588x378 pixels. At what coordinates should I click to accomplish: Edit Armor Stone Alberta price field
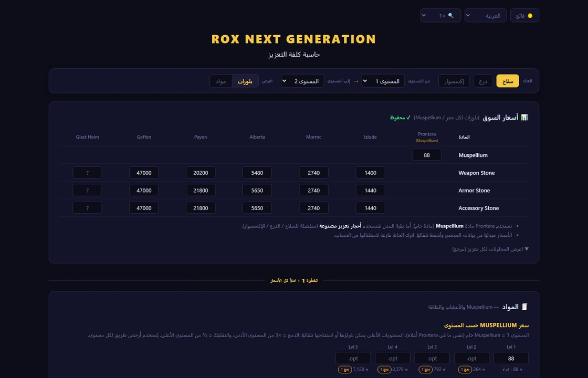[257, 190]
